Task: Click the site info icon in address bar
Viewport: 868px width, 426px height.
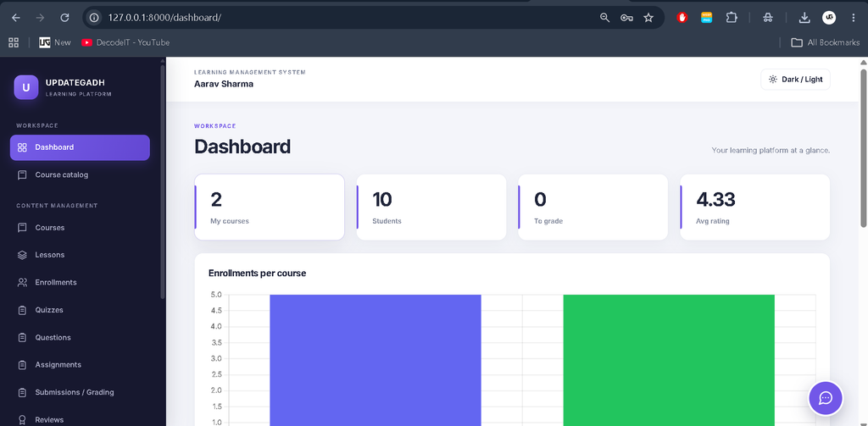Action: point(95,18)
